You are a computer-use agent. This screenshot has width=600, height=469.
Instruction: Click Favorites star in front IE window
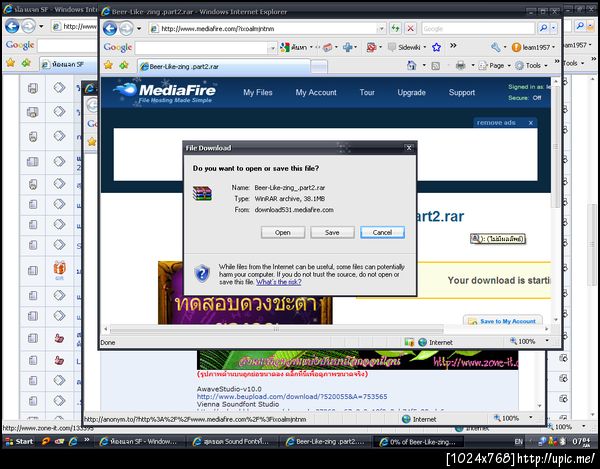[x=108, y=65]
